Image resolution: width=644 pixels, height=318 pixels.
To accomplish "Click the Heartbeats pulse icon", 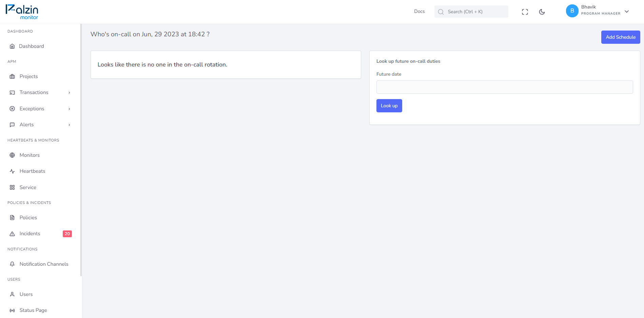I will (12, 171).
